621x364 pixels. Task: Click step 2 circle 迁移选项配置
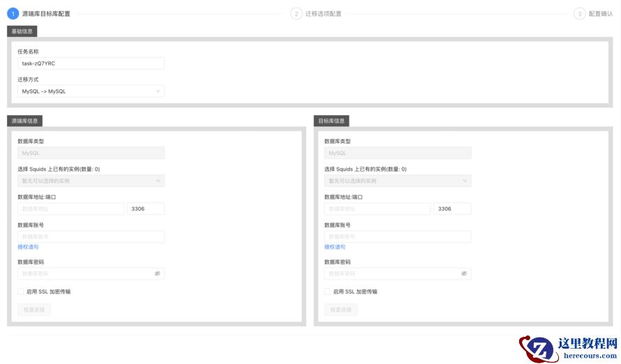pyautogui.click(x=297, y=14)
